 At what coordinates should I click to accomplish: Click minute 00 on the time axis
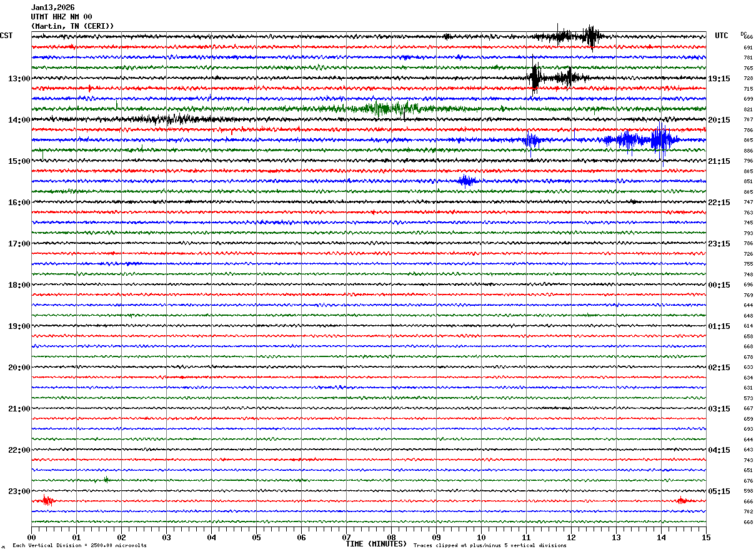(x=31, y=537)
